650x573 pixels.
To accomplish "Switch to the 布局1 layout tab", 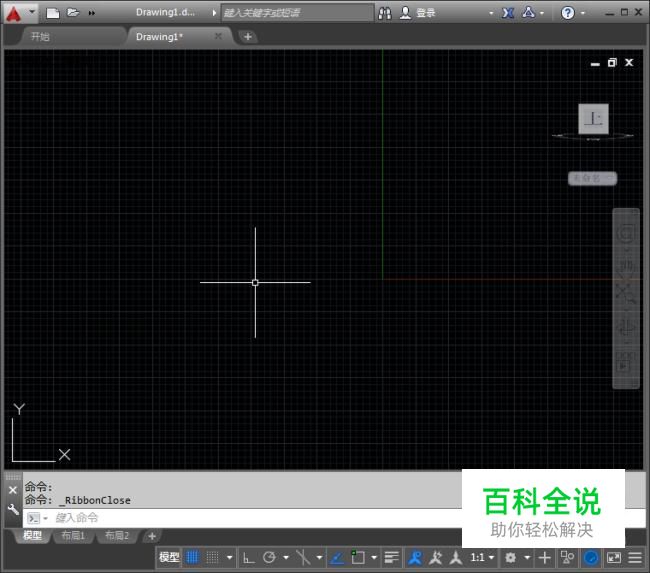I will [73, 535].
